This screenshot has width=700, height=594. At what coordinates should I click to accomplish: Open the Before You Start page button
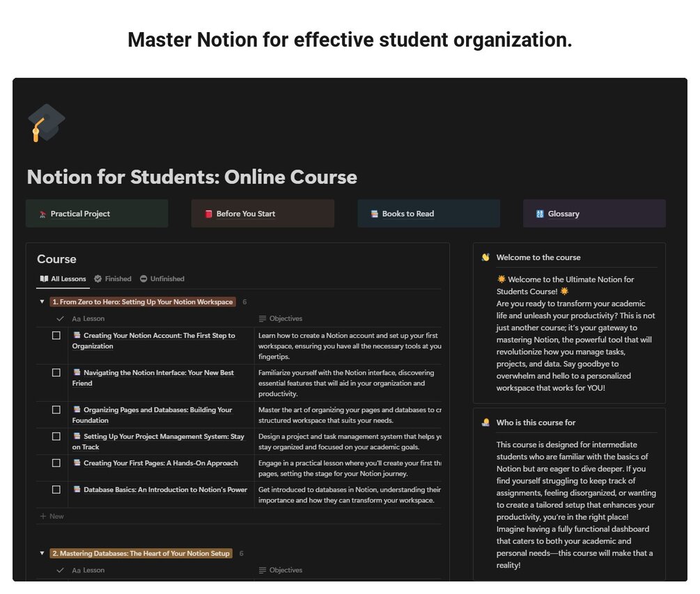coord(263,213)
